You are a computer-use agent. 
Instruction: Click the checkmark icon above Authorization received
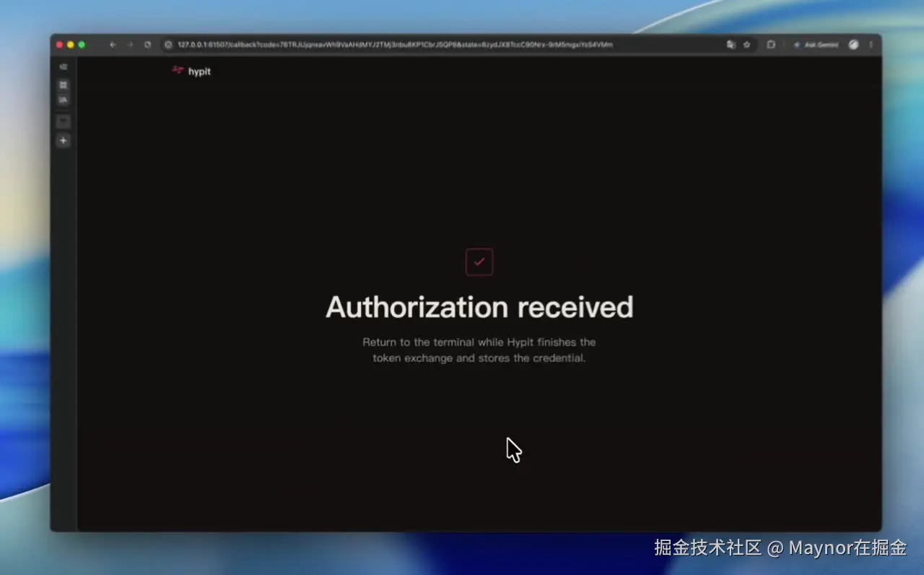coord(479,261)
